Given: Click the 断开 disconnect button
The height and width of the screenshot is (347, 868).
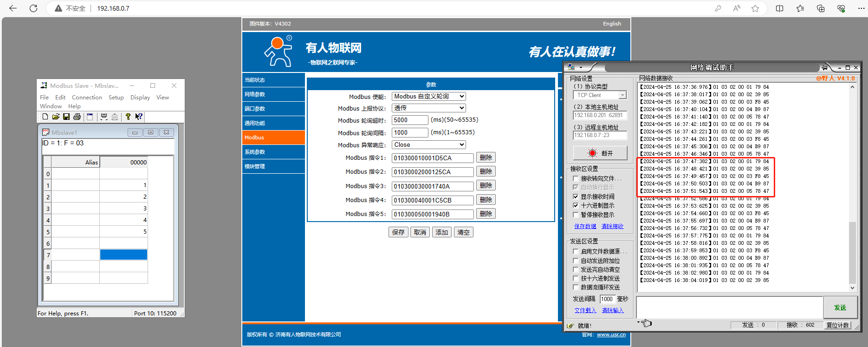Looking at the screenshot, I should pyautogui.click(x=600, y=153).
